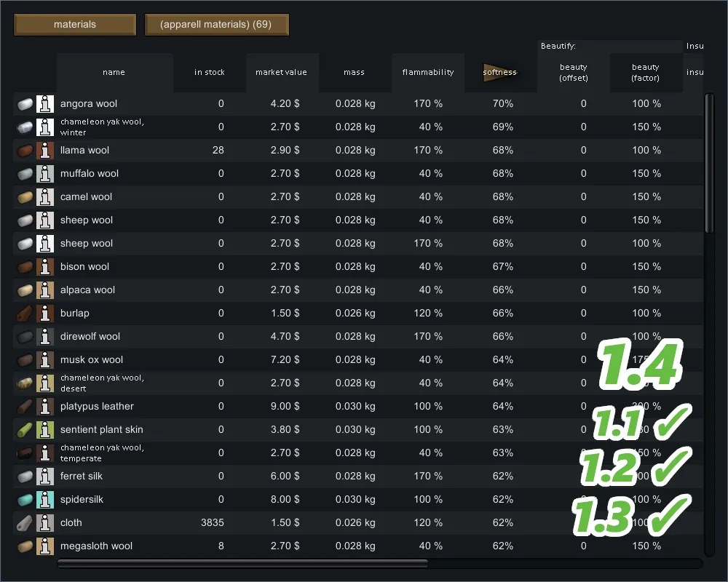Click the mass column header
The width and height of the screenshot is (728, 582).
pyautogui.click(x=355, y=72)
